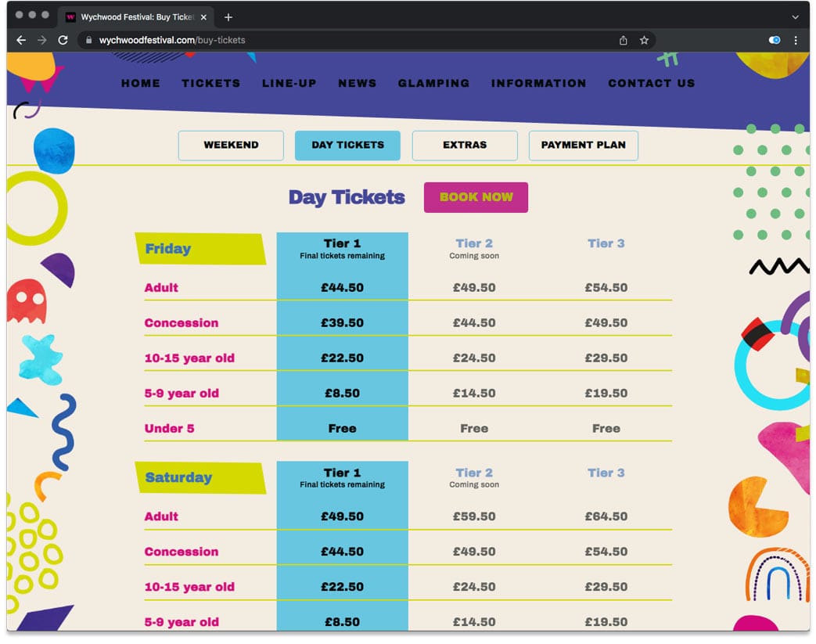Click Friday Adult Tier 3 price £54.50
The width and height of the screenshot is (816, 644).
[606, 288]
